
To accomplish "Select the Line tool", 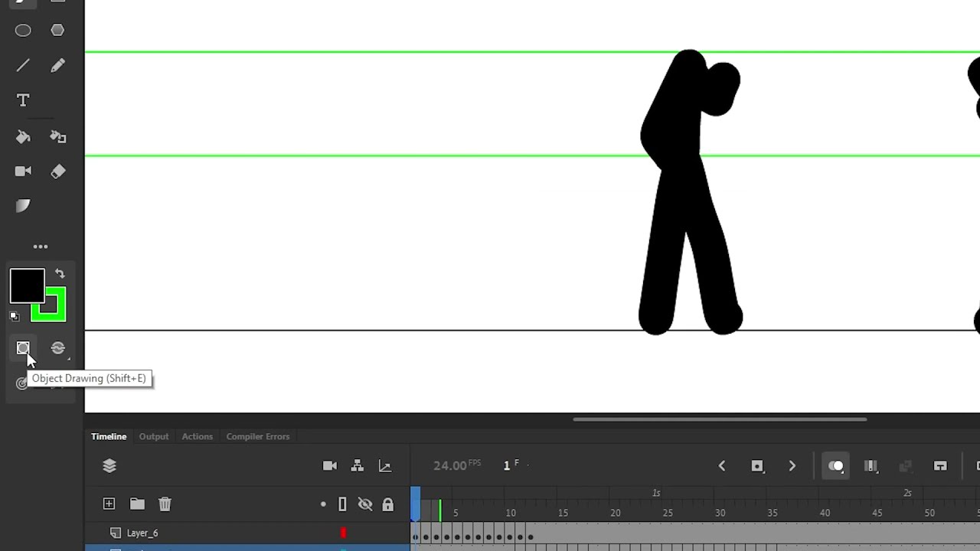I will point(23,66).
